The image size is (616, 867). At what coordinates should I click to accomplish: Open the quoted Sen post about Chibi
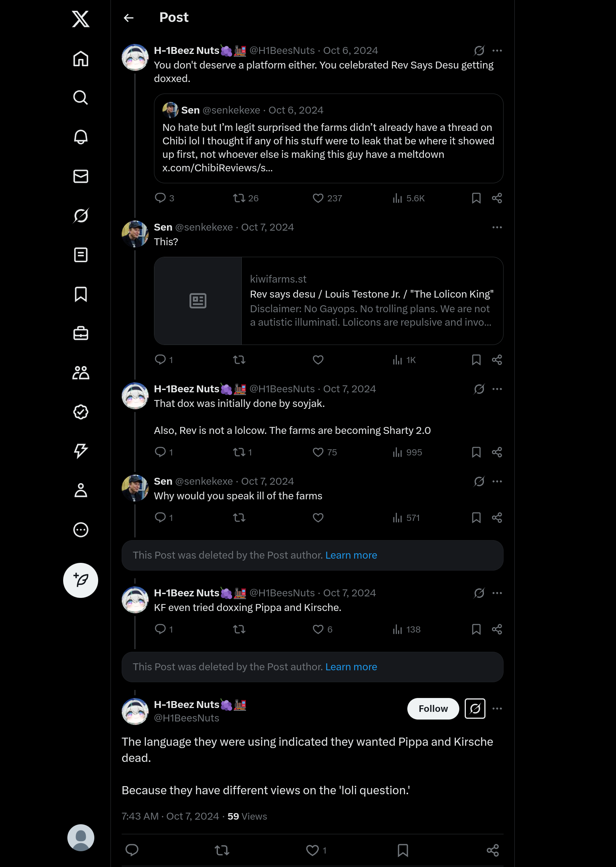(329, 138)
